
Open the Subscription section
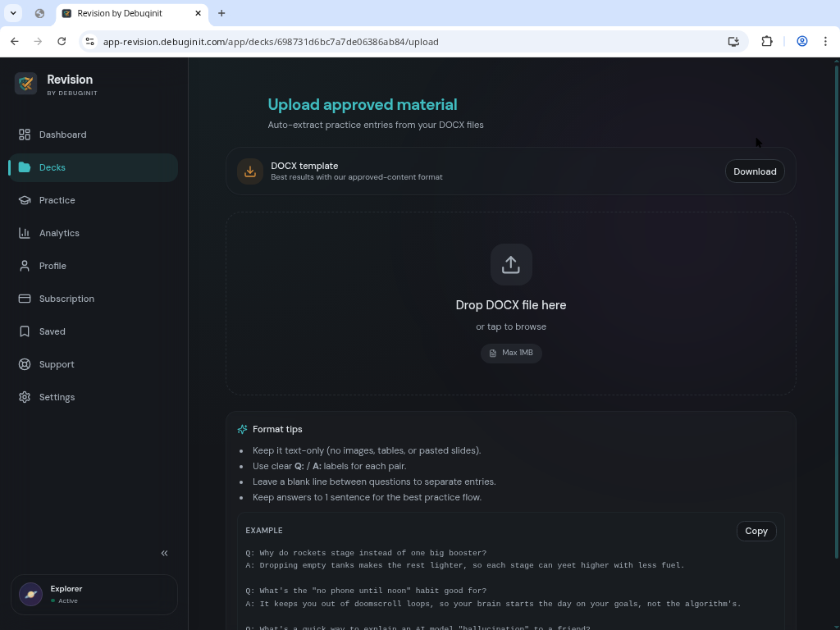click(66, 299)
